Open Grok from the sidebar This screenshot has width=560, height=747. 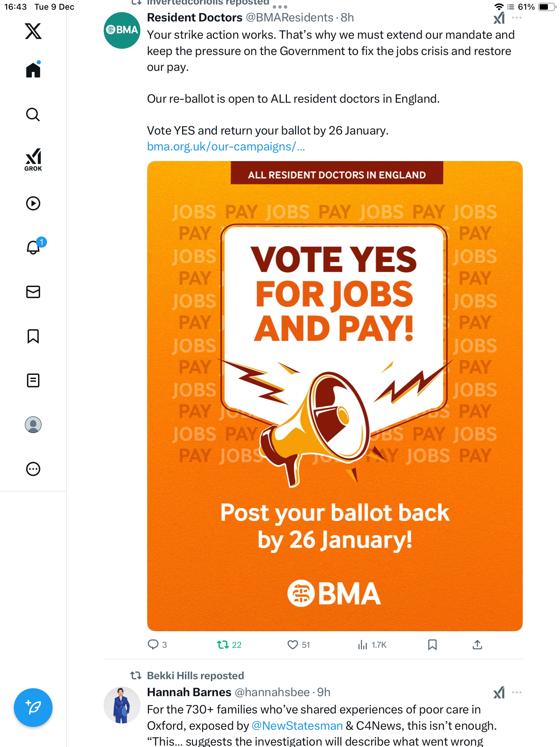pos(33,159)
